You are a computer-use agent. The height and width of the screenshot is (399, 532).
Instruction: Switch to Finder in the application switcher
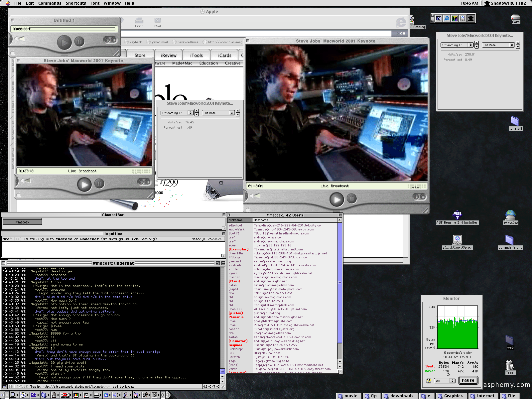tap(439, 18)
